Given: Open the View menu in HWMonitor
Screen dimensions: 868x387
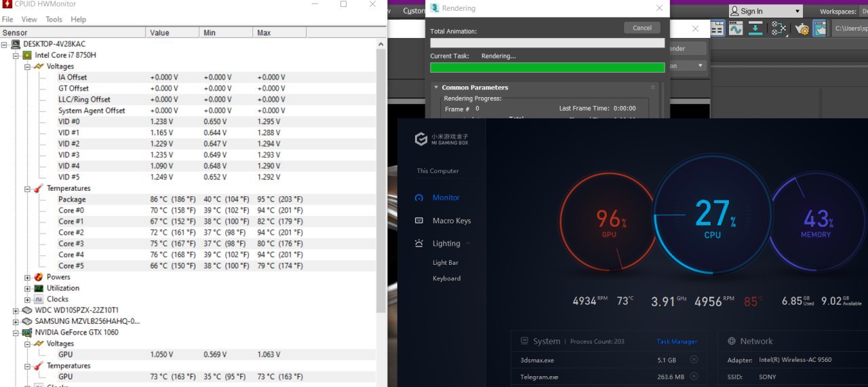Looking at the screenshot, I should [x=29, y=20].
